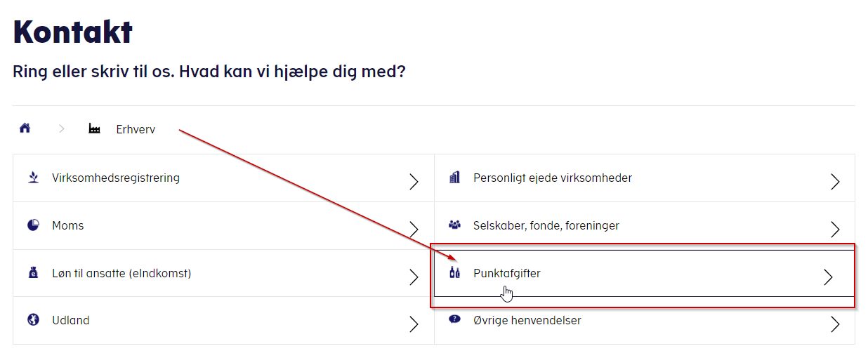Click the pie chart icon for Moms
868x358 pixels.
coord(33,225)
